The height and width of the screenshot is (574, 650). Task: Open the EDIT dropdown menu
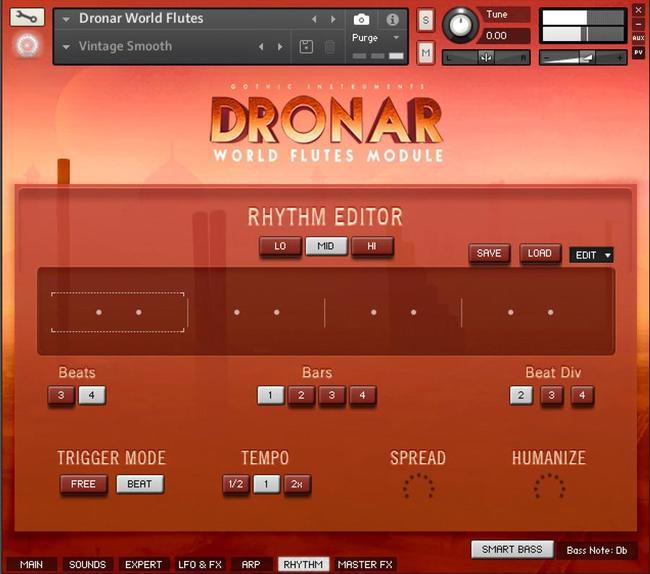(x=591, y=255)
